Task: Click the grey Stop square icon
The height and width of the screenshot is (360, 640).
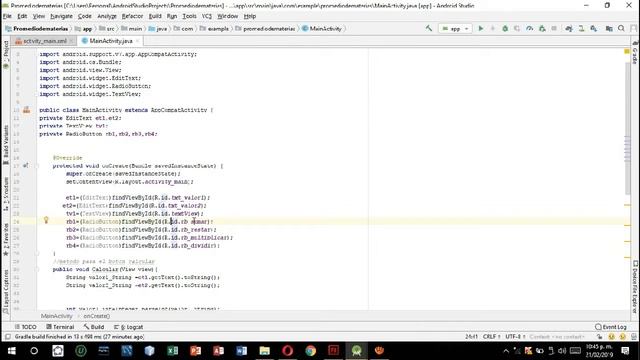Action: coord(554,28)
